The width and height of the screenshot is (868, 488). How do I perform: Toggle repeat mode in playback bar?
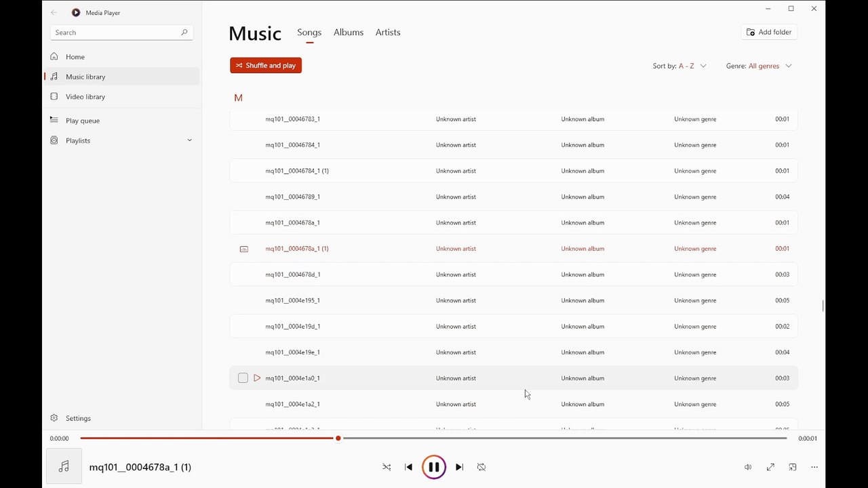(x=481, y=467)
